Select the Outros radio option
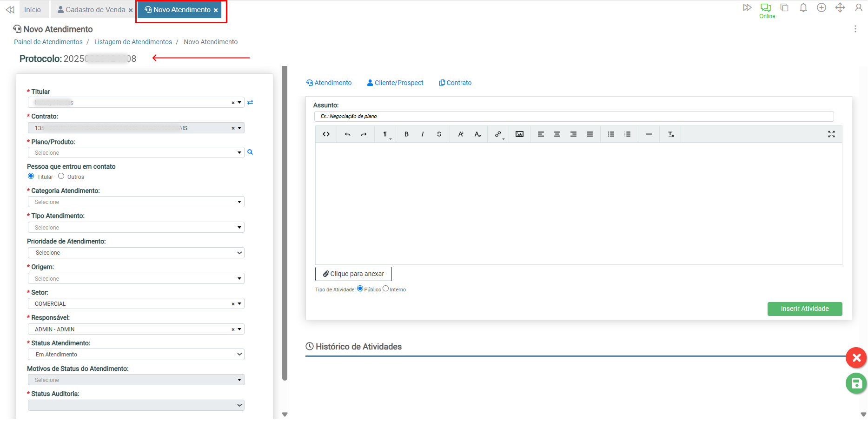This screenshot has height=421, width=868. pyautogui.click(x=61, y=176)
